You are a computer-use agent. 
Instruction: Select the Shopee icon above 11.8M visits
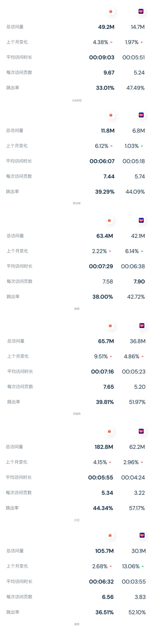click(x=111, y=115)
